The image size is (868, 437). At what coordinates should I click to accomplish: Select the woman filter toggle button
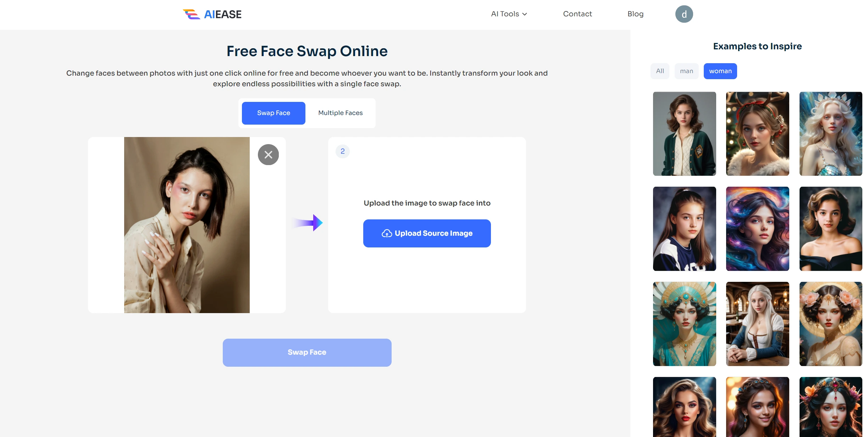(720, 71)
